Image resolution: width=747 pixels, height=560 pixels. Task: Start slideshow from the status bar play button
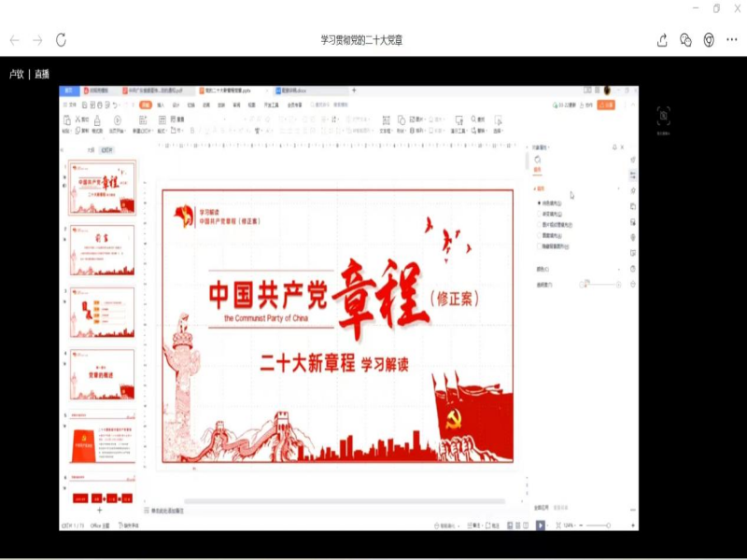[x=541, y=525]
